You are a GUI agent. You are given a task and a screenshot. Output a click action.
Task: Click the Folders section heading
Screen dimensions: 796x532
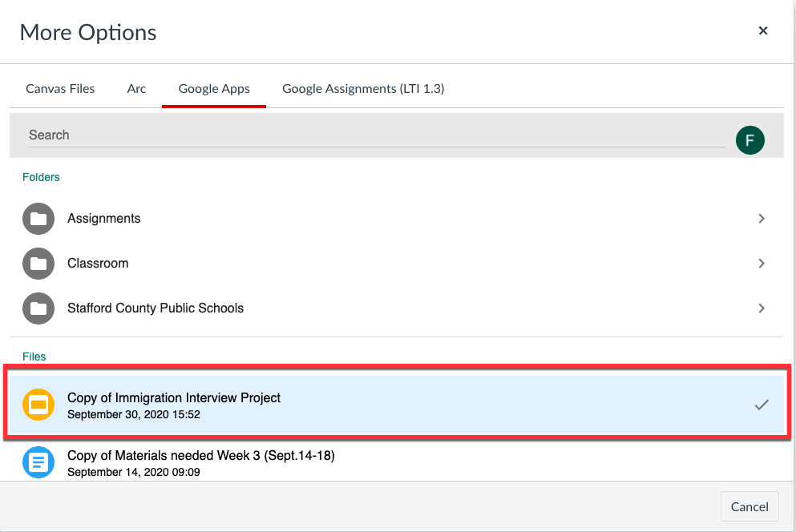click(41, 177)
